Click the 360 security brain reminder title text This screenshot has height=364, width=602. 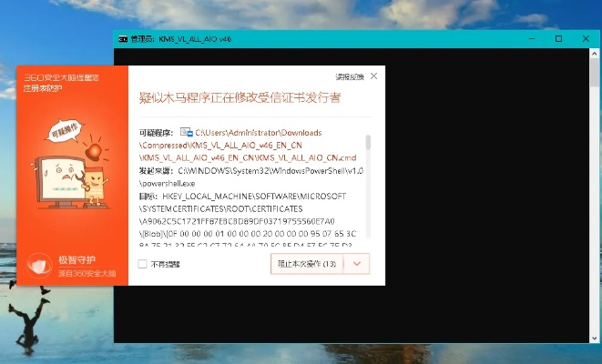61,78
